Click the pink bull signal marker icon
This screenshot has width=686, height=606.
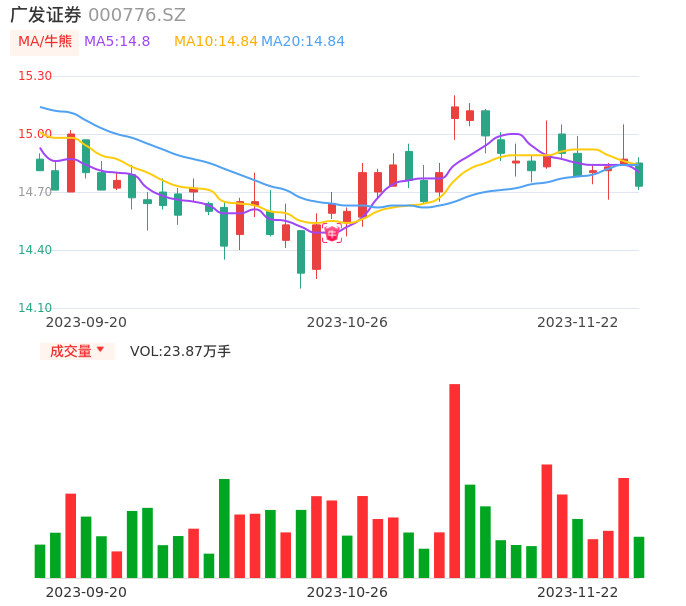click(332, 234)
